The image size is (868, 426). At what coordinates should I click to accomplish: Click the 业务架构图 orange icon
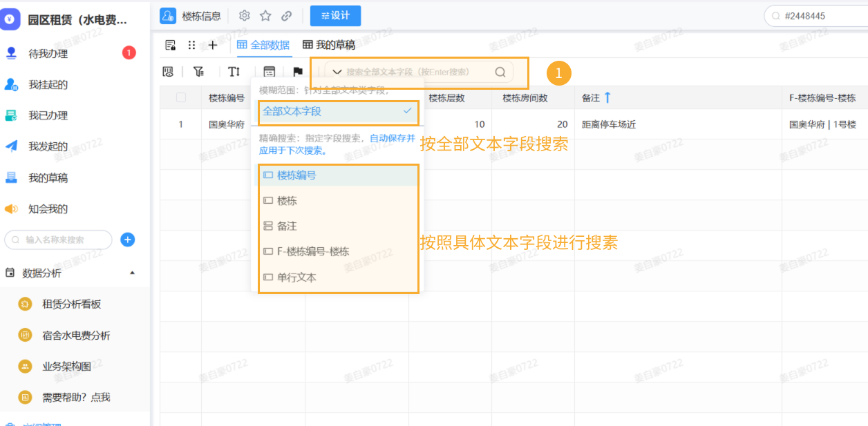point(25,366)
